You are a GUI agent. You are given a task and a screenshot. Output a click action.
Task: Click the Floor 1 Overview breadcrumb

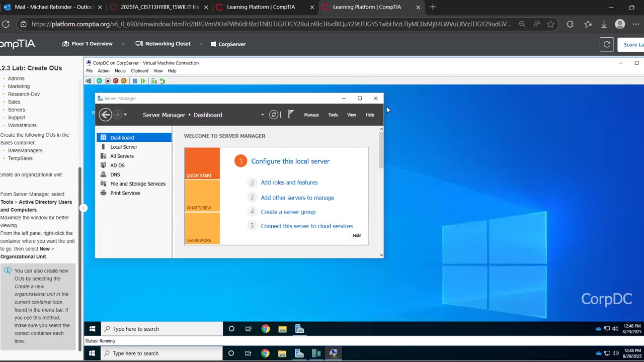87,44
